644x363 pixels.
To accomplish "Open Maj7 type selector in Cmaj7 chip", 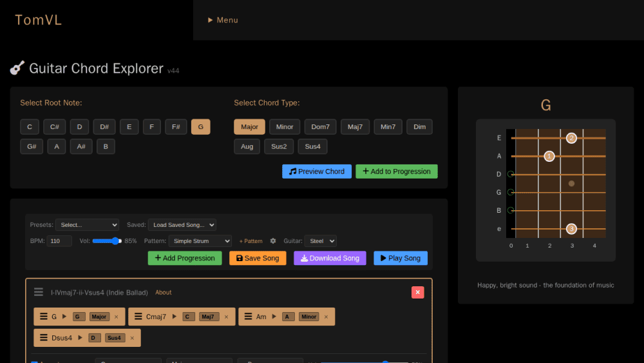I will (209, 317).
